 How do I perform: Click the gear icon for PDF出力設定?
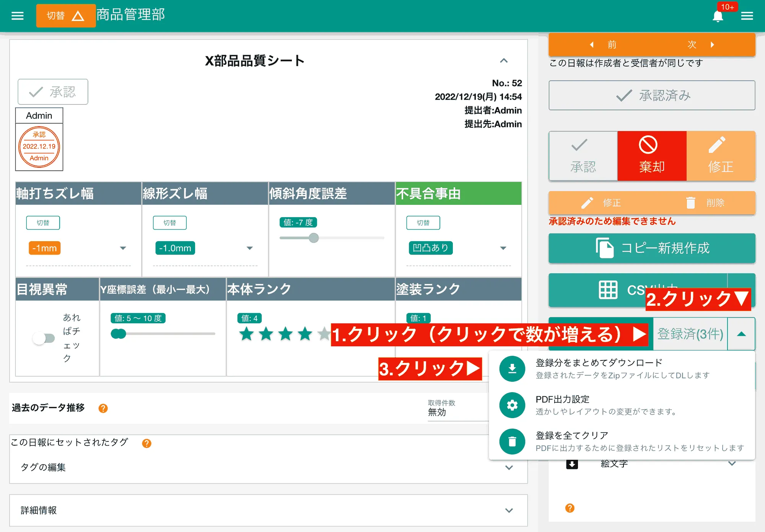pyautogui.click(x=512, y=405)
